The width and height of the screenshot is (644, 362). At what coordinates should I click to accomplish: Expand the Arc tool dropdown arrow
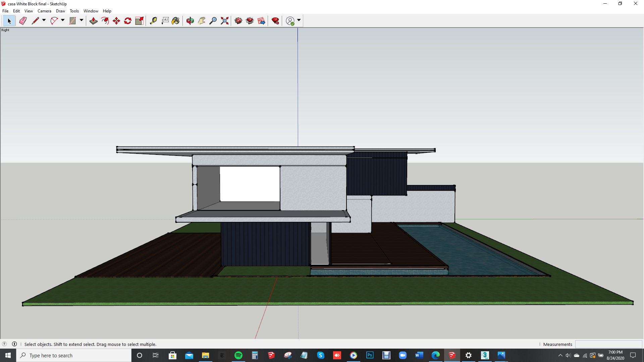(63, 20)
